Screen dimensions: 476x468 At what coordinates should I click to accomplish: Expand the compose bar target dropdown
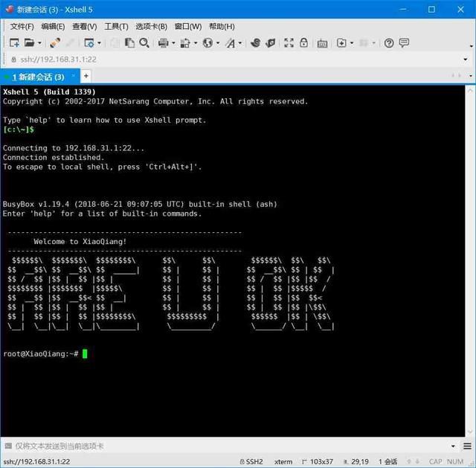453,446
